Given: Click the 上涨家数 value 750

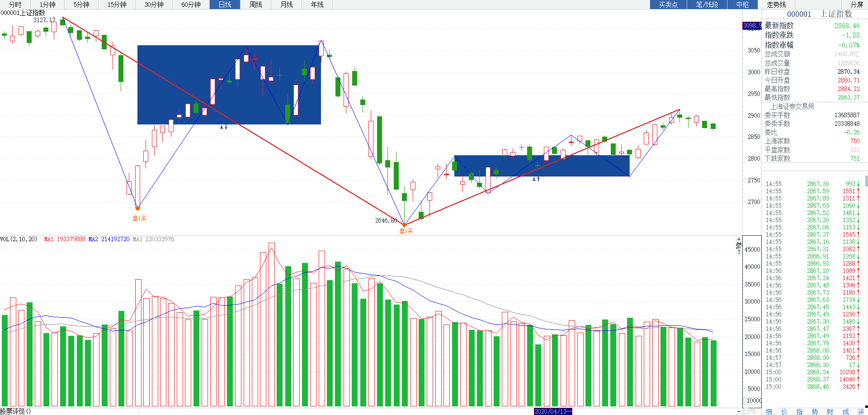Looking at the screenshot, I should pos(855,141).
